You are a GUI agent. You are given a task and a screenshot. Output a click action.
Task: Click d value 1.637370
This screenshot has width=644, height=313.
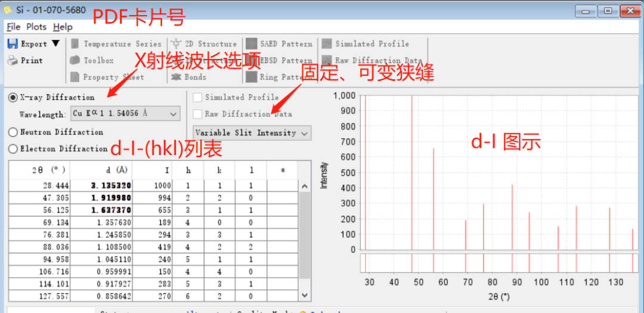[x=111, y=210]
